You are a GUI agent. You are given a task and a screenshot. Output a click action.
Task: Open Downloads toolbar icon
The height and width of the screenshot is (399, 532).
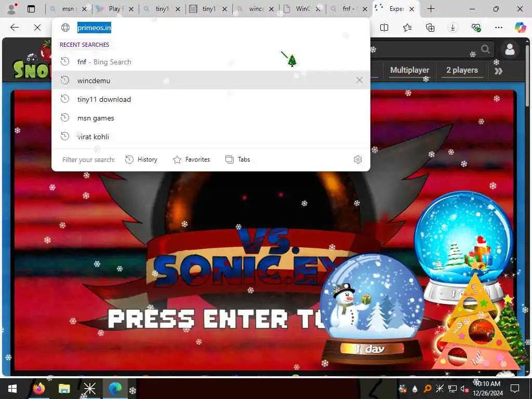point(453,28)
